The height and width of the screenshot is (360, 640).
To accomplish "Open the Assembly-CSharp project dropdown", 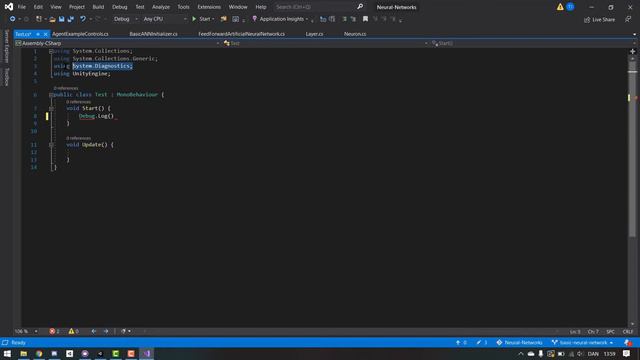I will tap(118, 43).
